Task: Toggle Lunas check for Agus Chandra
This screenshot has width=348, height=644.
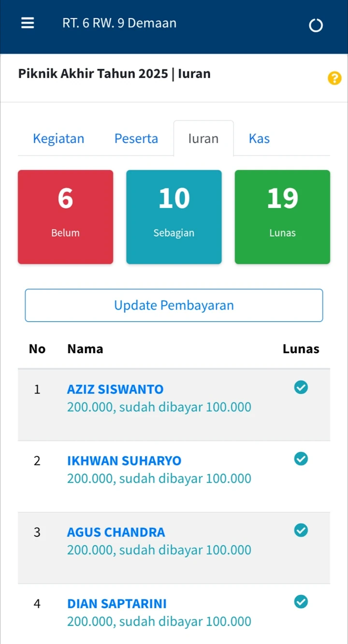Action: point(301,530)
